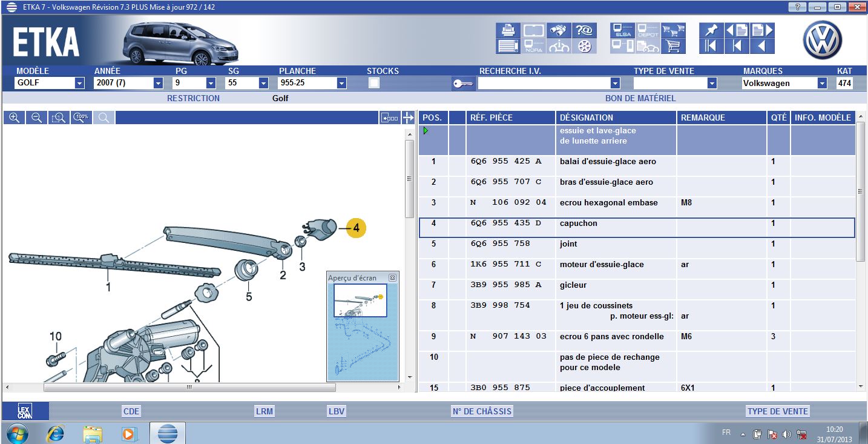Click the ETKA menu icon in title bar
The image size is (868, 444).
(x=10, y=7)
